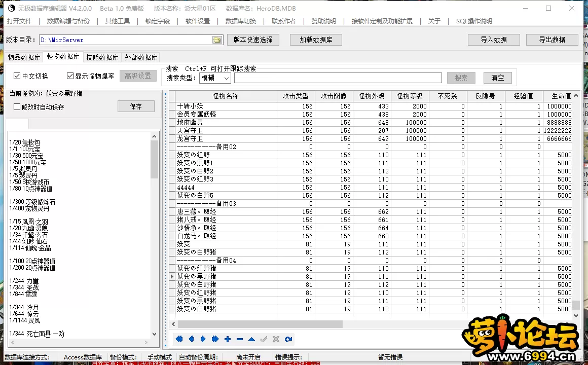Screen dimensions: 588x365
Task: Click the 搜索 button
Action: 461,78
